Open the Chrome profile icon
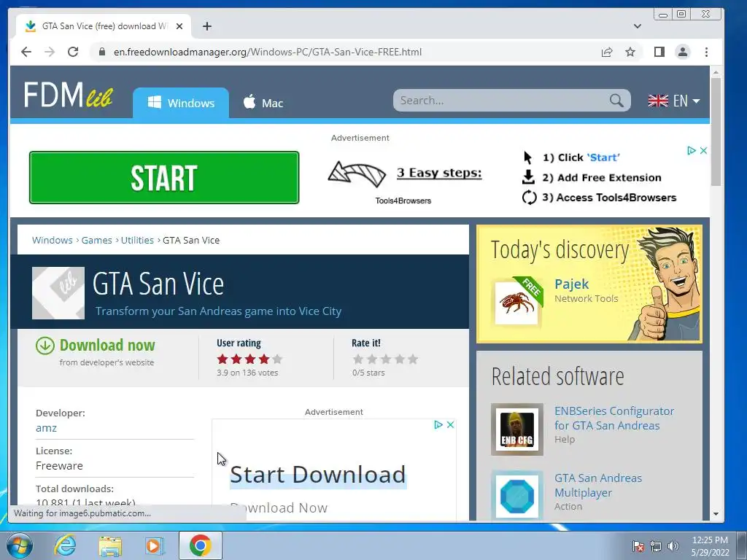This screenshot has width=747, height=560. pos(683,52)
